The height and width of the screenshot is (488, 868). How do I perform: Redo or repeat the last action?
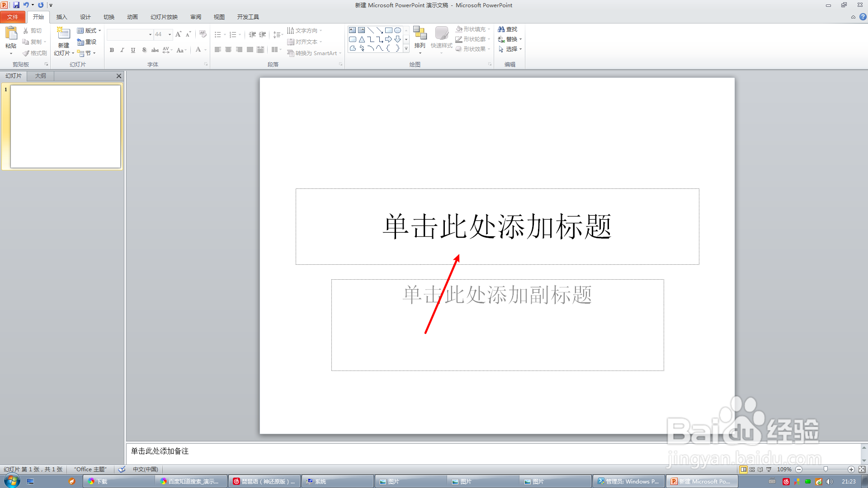click(x=41, y=5)
